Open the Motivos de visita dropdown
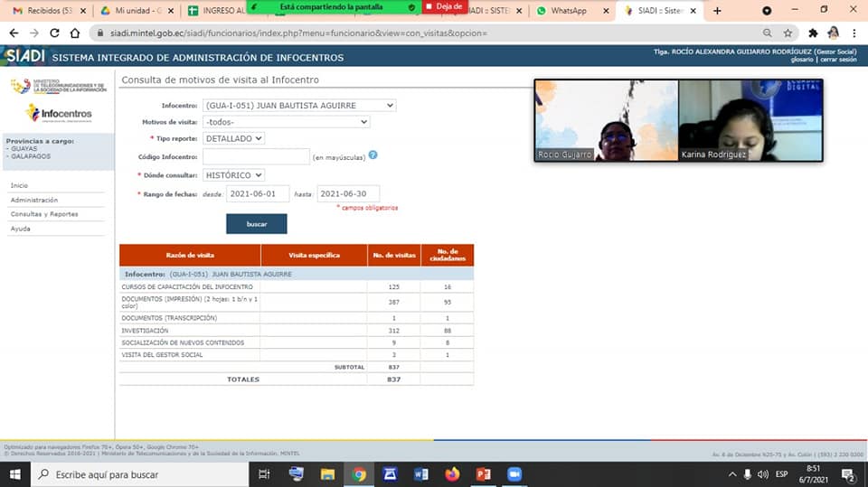The width and height of the screenshot is (868, 487). coord(287,122)
